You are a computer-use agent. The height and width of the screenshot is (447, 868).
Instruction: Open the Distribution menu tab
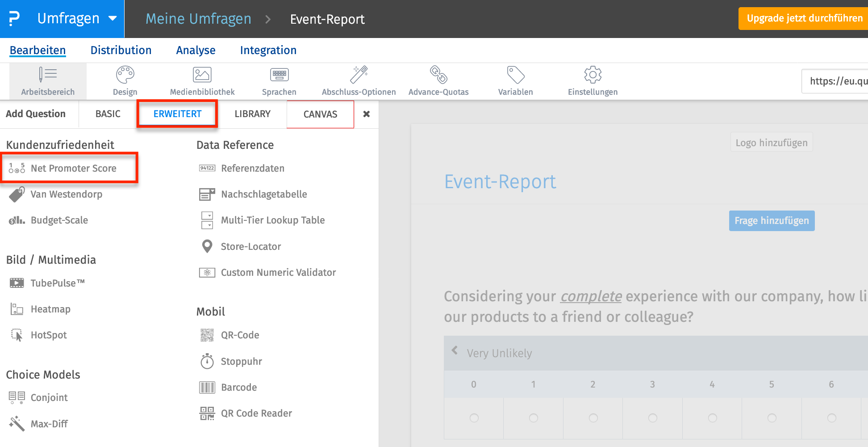click(x=121, y=50)
